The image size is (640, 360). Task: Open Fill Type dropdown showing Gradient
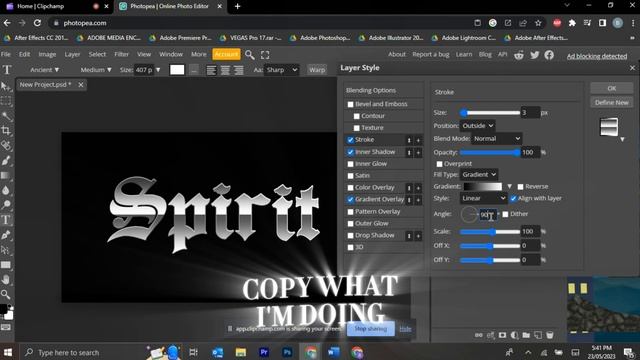[x=479, y=175]
